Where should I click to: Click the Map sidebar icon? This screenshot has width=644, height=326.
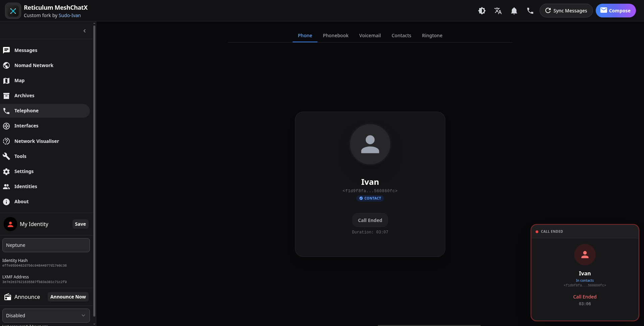[x=6, y=80]
